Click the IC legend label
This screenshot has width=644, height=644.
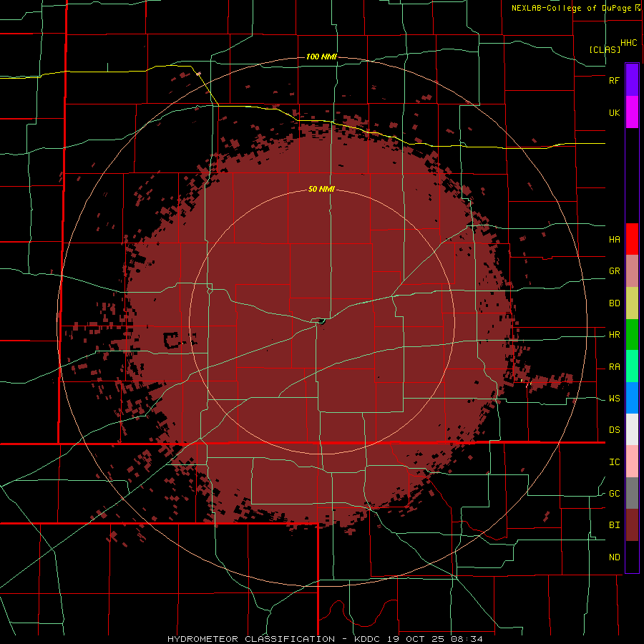pos(614,462)
